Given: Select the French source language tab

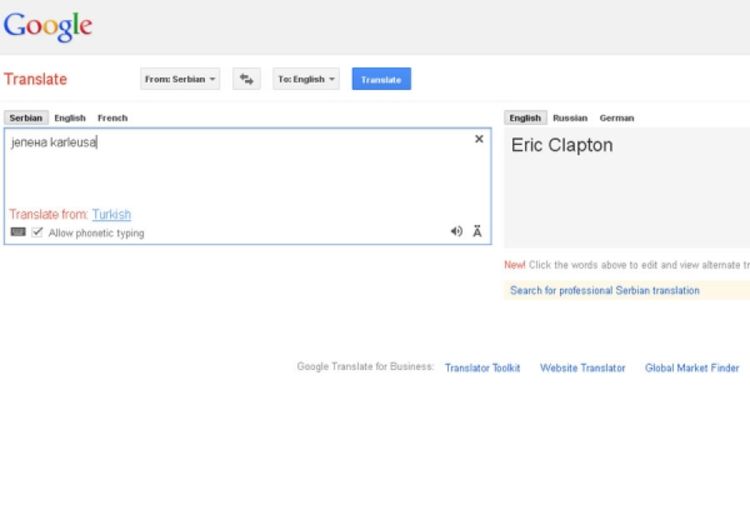Looking at the screenshot, I should (x=112, y=118).
